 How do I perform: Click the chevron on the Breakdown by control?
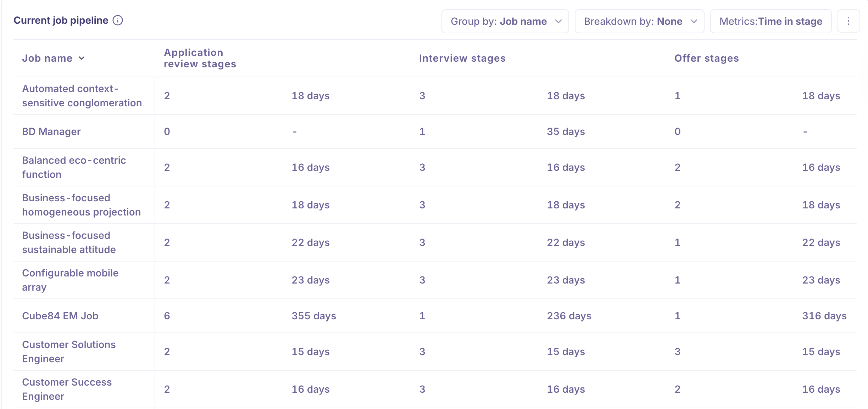(x=694, y=21)
